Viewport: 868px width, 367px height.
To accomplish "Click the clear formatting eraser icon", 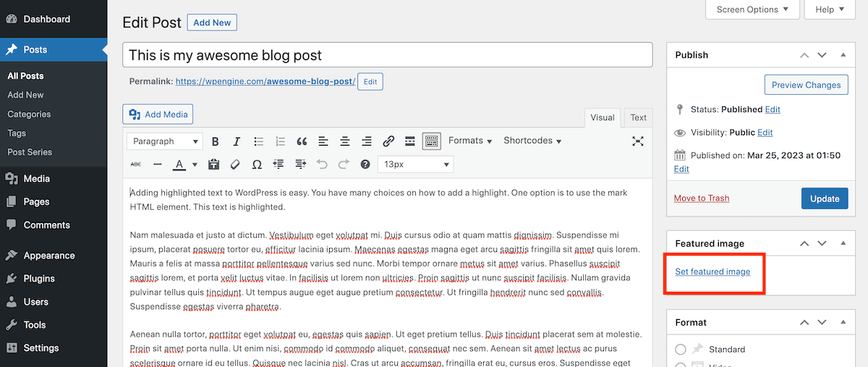I will click(234, 164).
